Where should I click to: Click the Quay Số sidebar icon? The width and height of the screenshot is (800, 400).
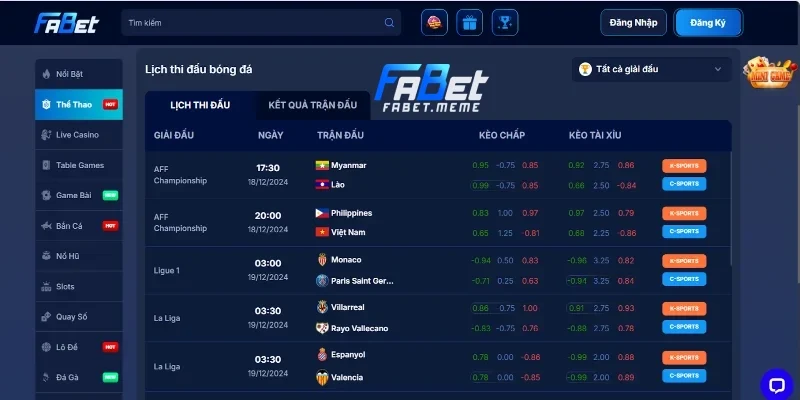46,317
